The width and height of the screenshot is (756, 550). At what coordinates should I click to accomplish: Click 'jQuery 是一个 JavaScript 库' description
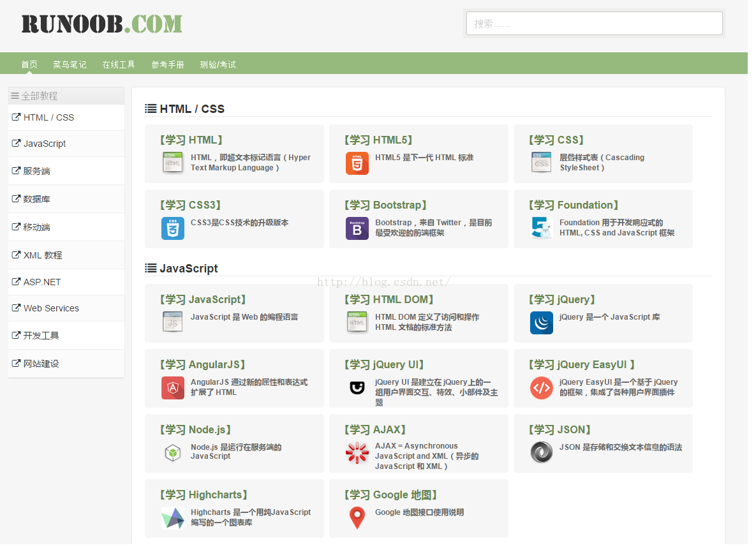pyautogui.click(x=616, y=320)
